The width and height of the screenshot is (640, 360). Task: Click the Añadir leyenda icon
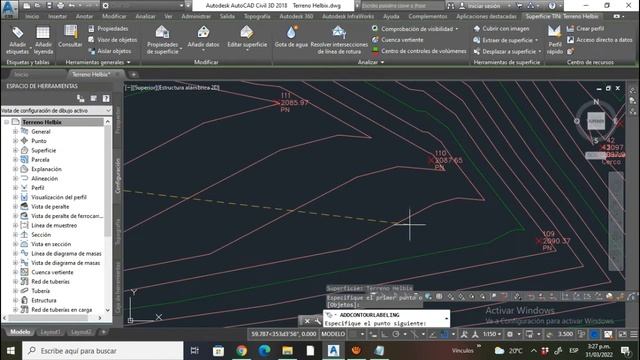(x=43, y=33)
